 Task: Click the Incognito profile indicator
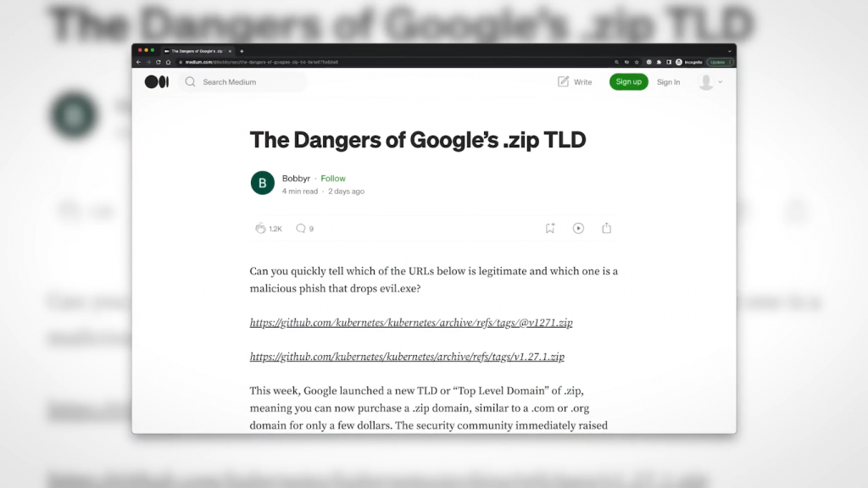click(689, 62)
